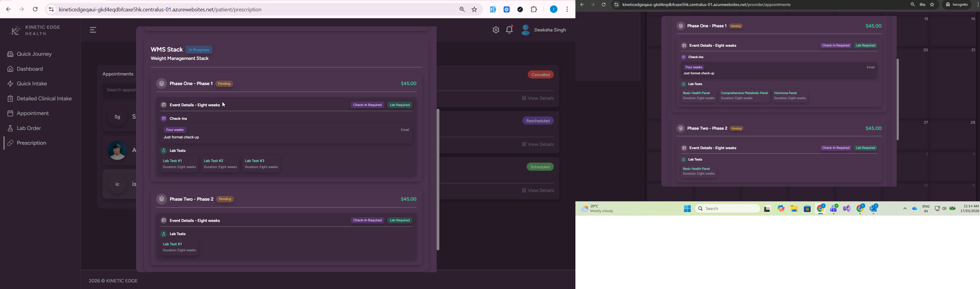Bookmark this page with the star icon

(474, 10)
